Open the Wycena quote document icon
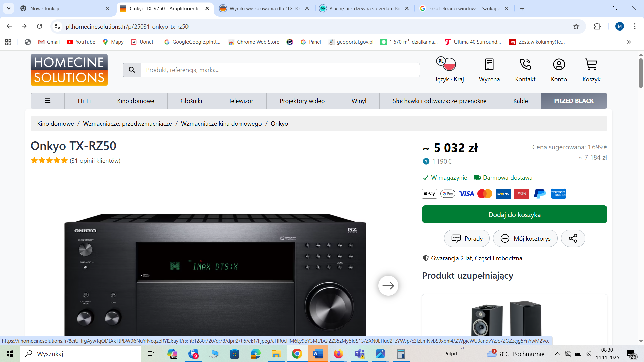This screenshot has width=644, height=362. click(489, 64)
